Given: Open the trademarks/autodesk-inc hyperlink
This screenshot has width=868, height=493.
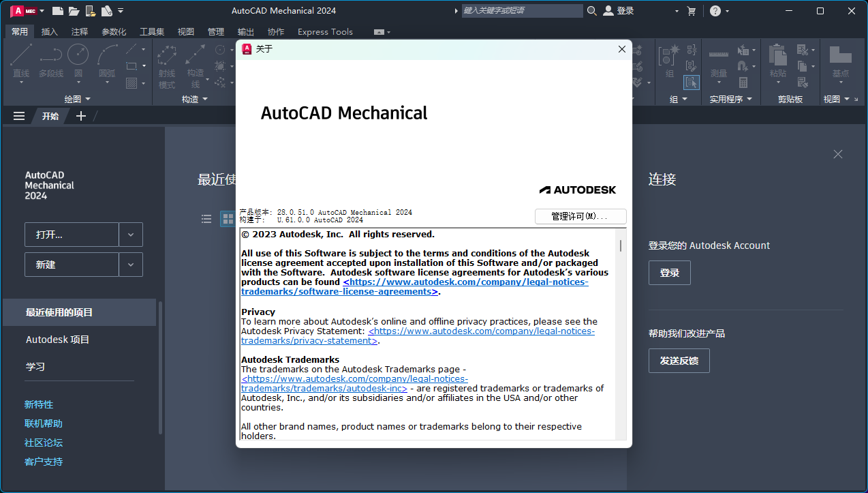Looking at the screenshot, I should coord(354,383).
